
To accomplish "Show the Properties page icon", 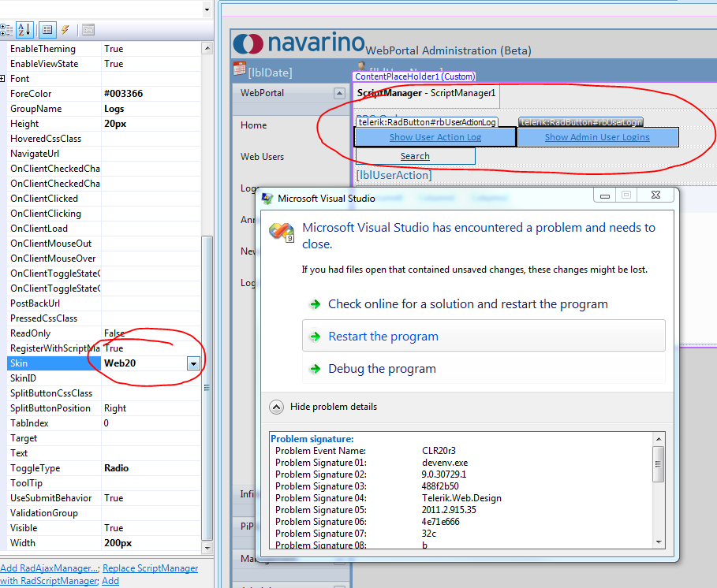I will click(47, 30).
